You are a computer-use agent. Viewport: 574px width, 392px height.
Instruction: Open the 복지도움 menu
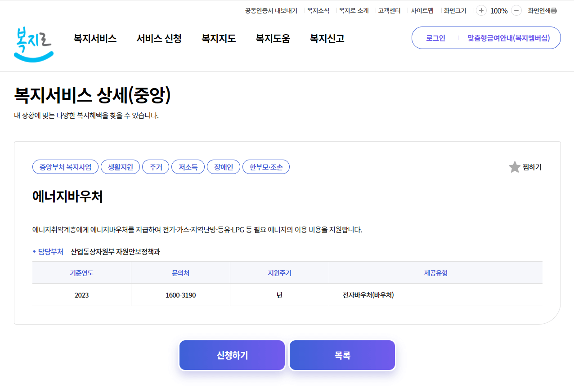(x=273, y=39)
